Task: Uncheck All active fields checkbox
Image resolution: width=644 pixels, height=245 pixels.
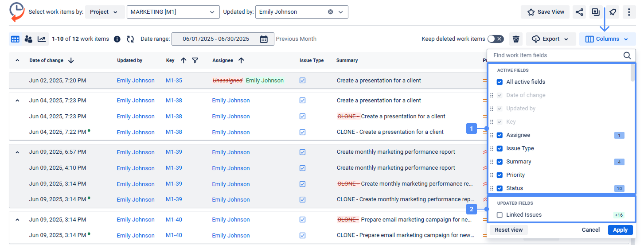Action: 500,82
